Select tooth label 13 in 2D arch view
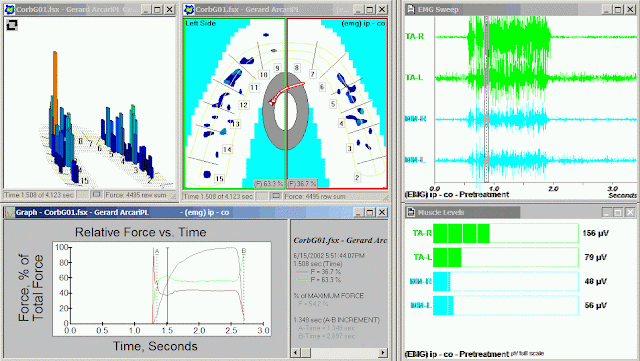The width and height of the screenshot is (640, 361). pyautogui.click(x=236, y=124)
